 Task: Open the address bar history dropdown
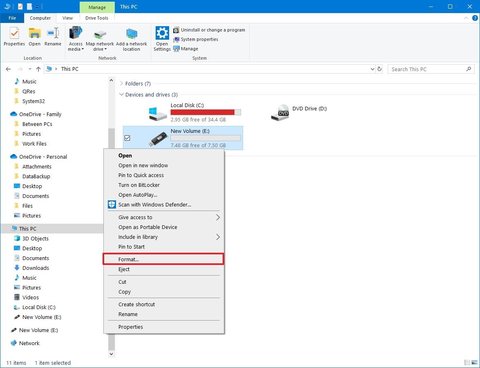(372, 69)
